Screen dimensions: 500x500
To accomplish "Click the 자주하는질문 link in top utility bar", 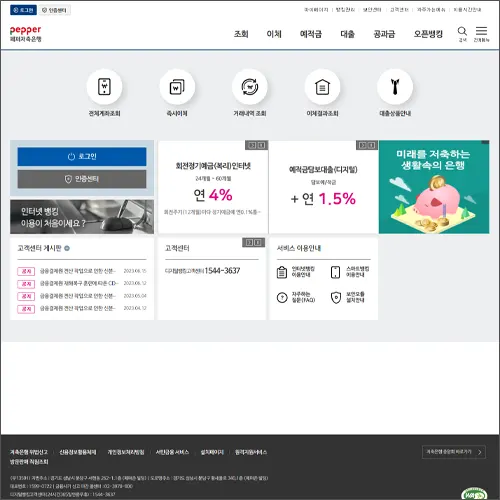I will pyautogui.click(x=431, y=10).
